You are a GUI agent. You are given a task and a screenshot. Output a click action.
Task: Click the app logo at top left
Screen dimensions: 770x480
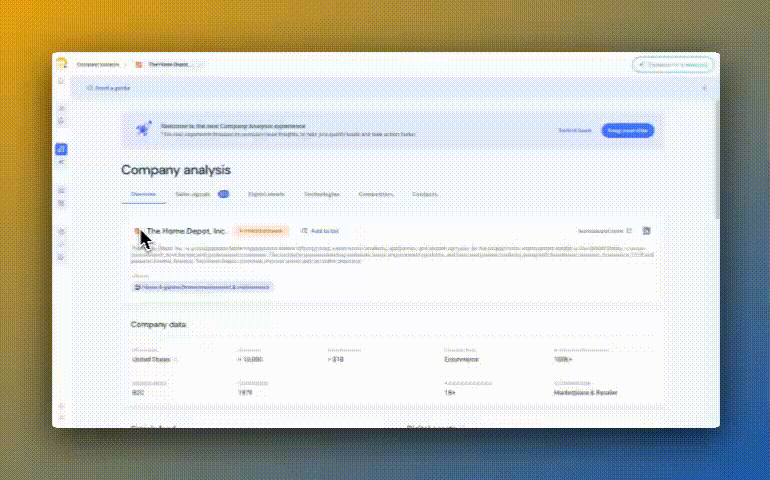click(61, 63)
